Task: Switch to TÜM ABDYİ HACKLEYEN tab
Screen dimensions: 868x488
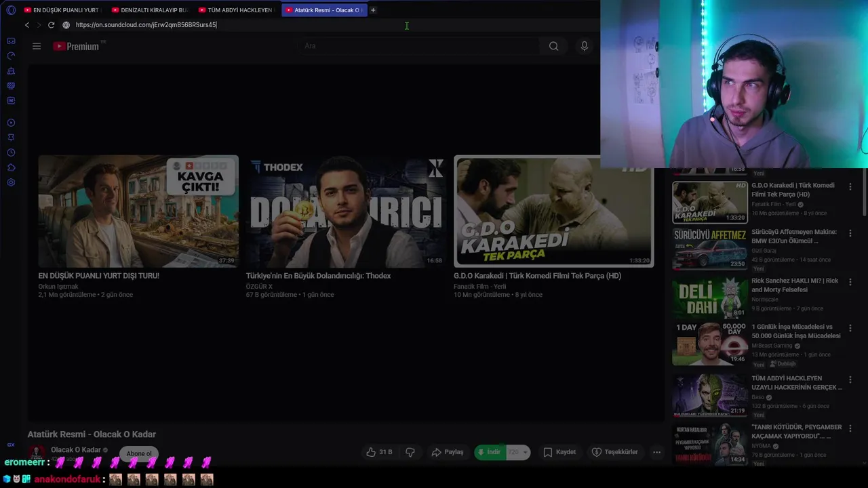Action: point(237,10)
